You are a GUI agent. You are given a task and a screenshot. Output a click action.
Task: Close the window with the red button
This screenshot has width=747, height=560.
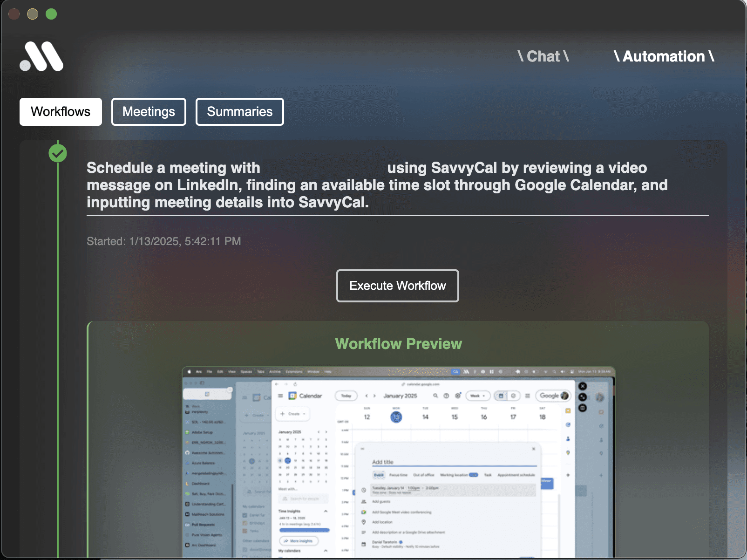click(14, 14)
